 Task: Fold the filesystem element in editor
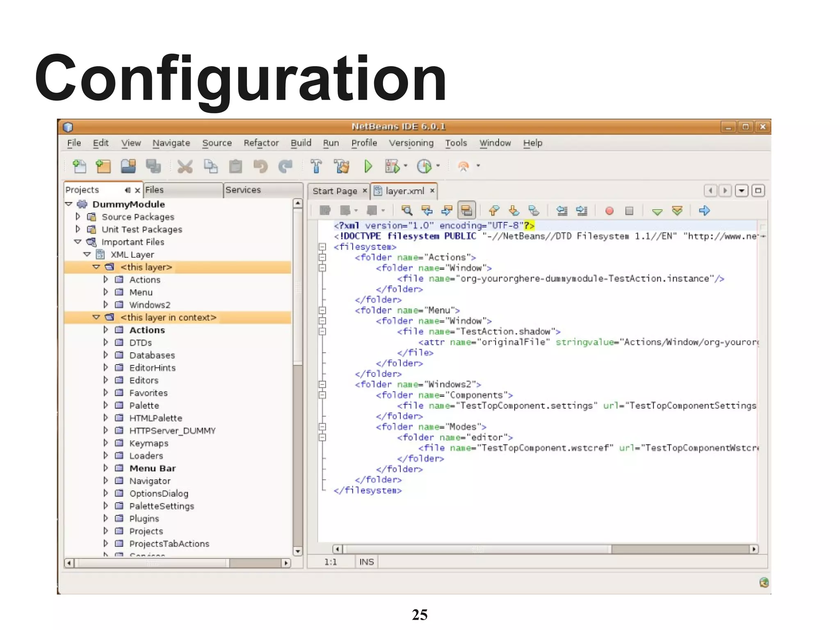[x=322, y=247]
